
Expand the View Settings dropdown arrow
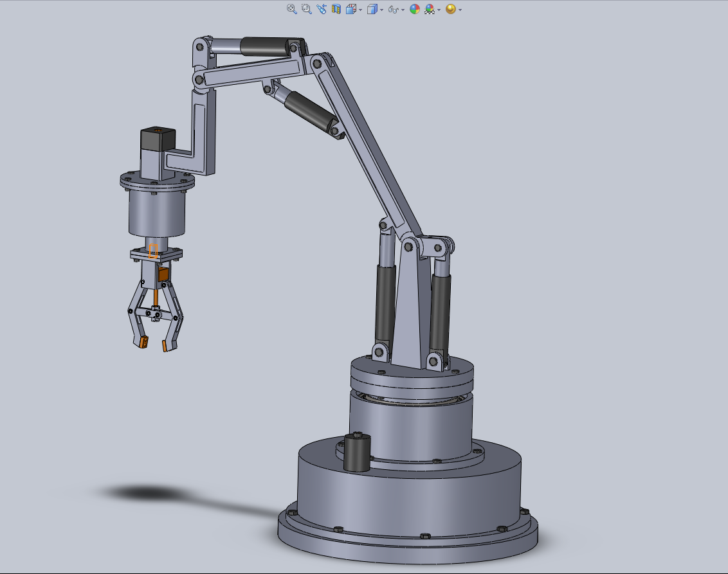click(460, 10)
